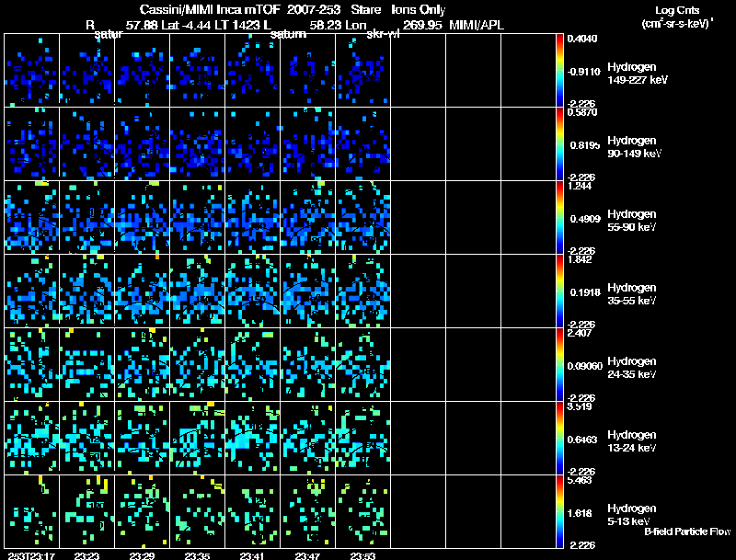The image size is (736, 560).
Task: Choose the 35-55 keV image panel at 23:53
Action: (x=362, y=291)
